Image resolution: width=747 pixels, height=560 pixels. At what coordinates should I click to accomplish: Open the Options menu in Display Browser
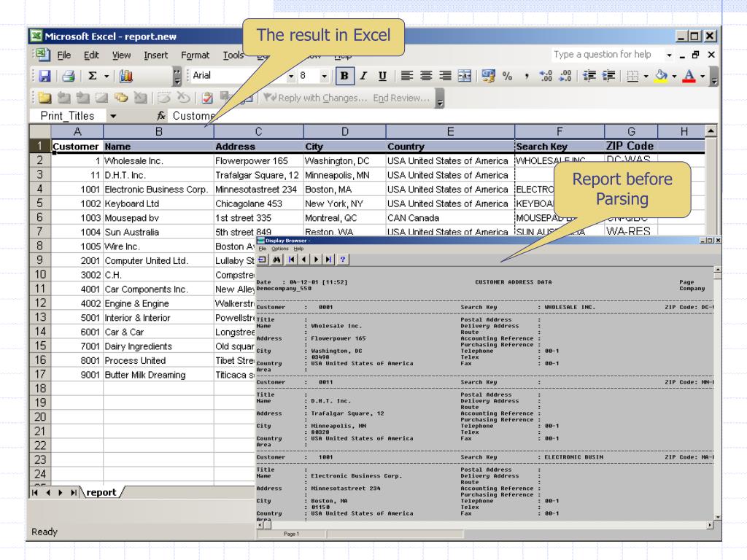click(280, 249)
